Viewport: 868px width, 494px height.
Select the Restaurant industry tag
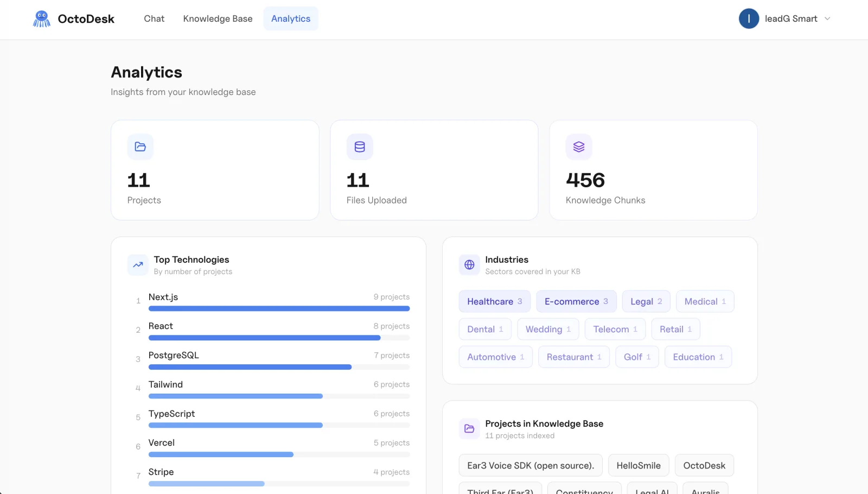(574, 357)
